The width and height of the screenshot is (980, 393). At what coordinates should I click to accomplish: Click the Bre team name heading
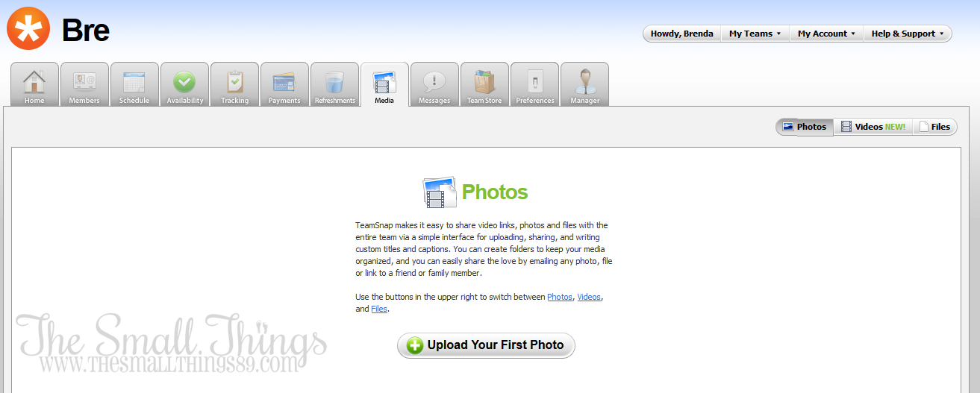pos(86,30)
